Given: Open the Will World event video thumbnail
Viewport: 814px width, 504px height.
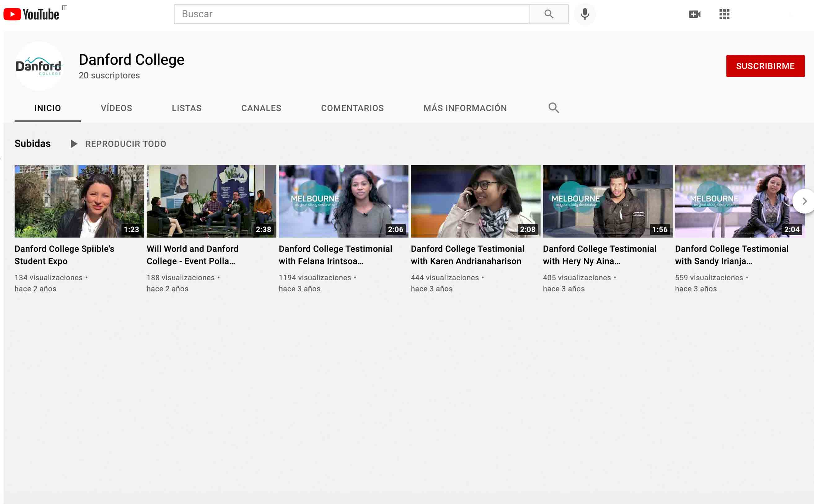Looking at the screenshot, I should coord(211,201).
